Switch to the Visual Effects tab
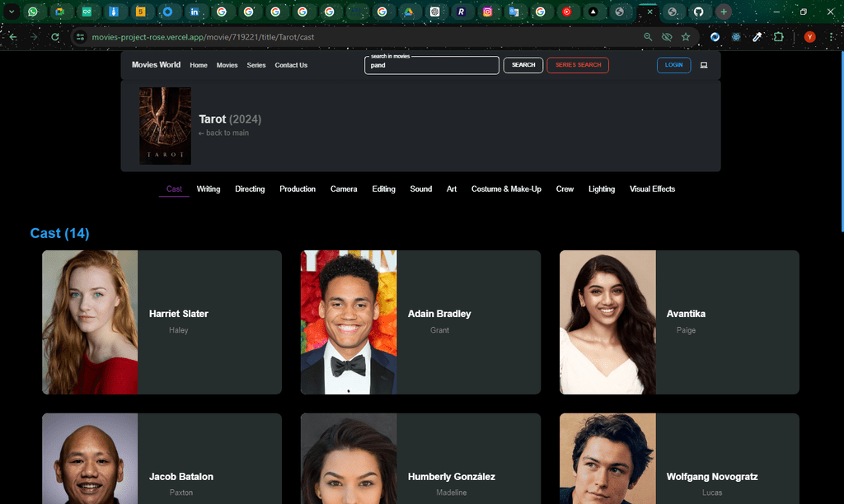Image resolution: width=844 pixels, height=504 pixels. click(653, 189)
